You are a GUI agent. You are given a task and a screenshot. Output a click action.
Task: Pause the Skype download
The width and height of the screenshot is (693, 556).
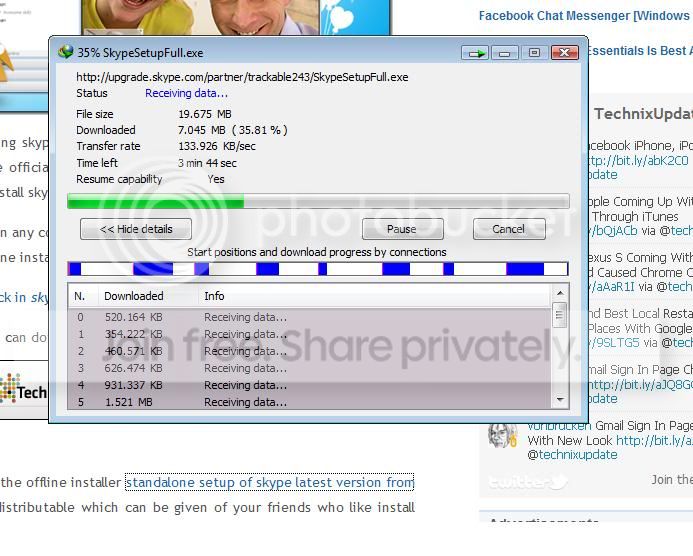click(402, 229)
